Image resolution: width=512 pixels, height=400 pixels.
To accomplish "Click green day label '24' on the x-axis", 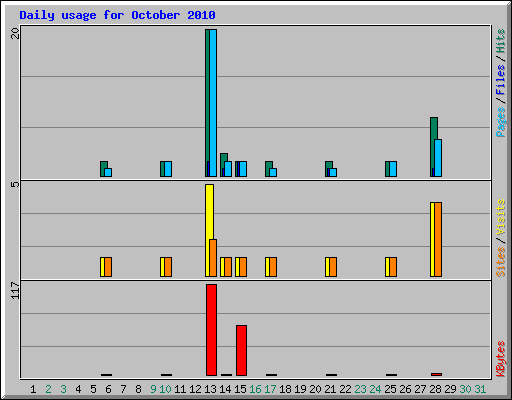I will [375, 389].
